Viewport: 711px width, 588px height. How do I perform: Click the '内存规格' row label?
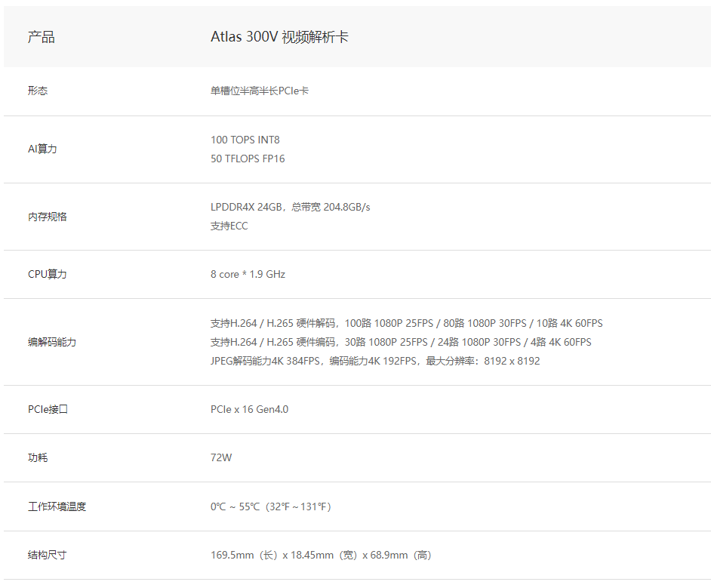point(47,217)
